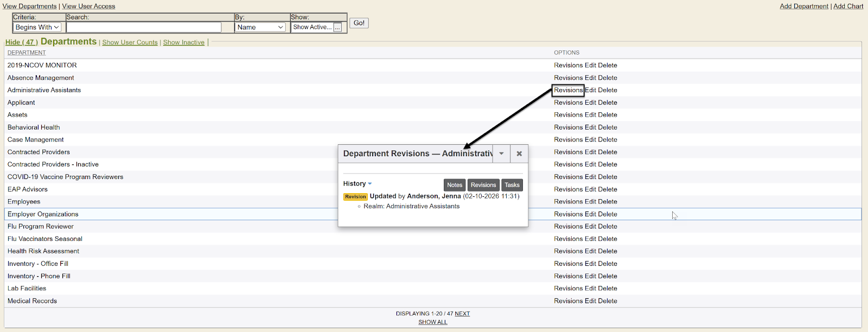Go to NEXT page of departments
Viewport: 868px width, 332px height.
point(462,314)
